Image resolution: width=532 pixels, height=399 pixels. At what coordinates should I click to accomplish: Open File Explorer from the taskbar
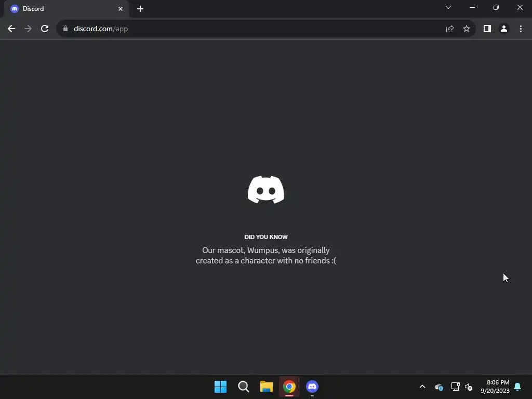pyautogui.click(x=267, y=387)
